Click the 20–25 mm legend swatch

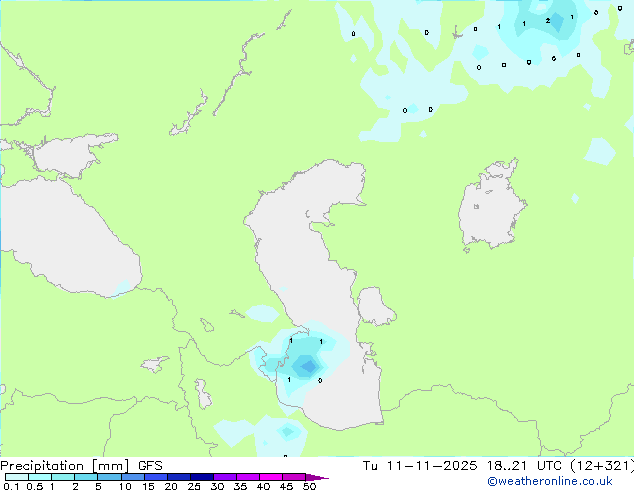point(179,477)
